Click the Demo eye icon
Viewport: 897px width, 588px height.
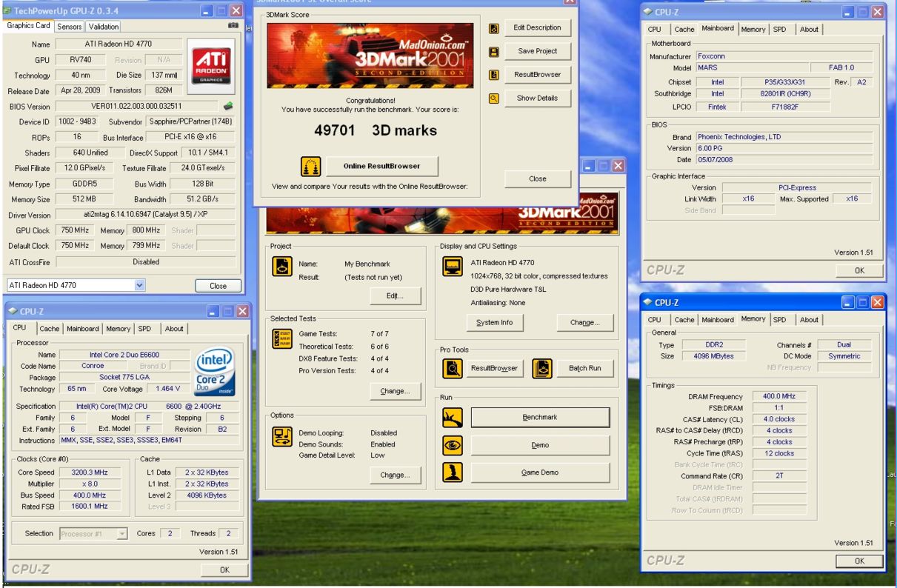[453, 445]
